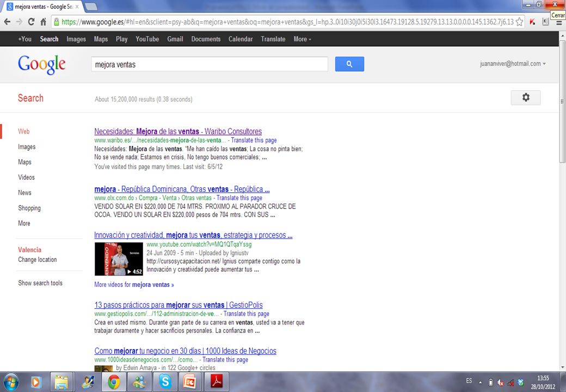This screenshot has height=392, width=566.
Task: Filter results by News in the sidebar
Action: [x=24, y=192]
